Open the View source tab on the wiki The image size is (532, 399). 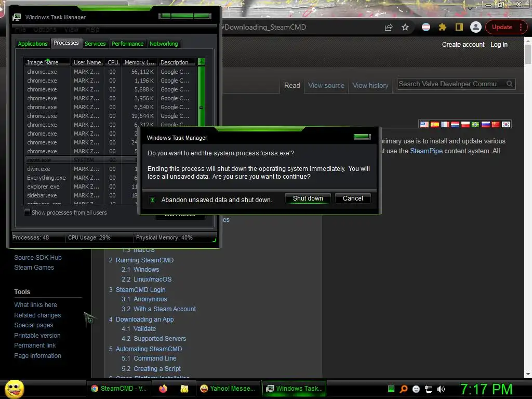tap(326, 86)
